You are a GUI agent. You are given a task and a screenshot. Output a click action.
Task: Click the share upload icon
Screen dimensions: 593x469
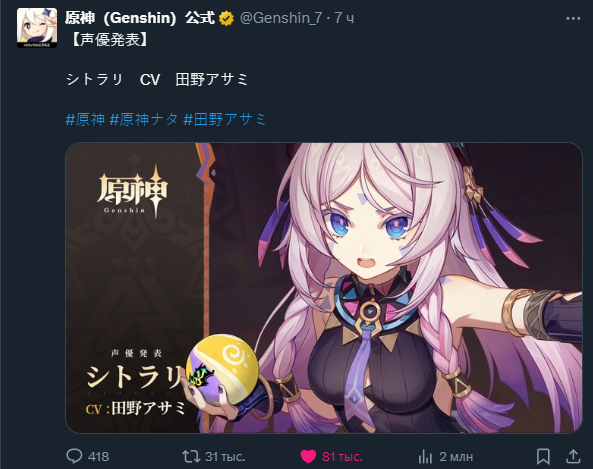click(573, 456)
